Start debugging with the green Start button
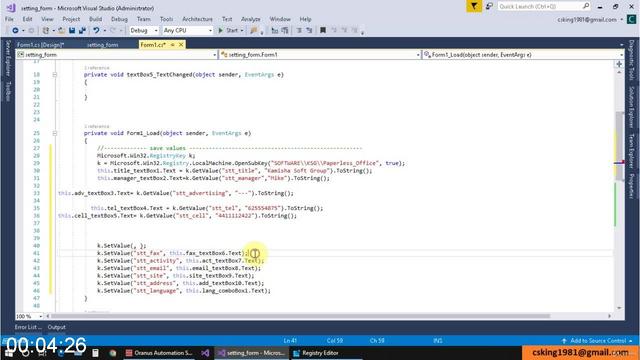This screenshot has width=640, height=360. [x=228, y=31]
